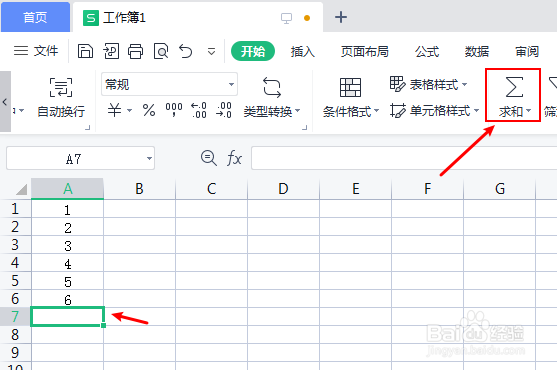Open alignment group dialog launcher
Image resolution: width=557 pixels, height=370 pixels.
coord(87,127)
